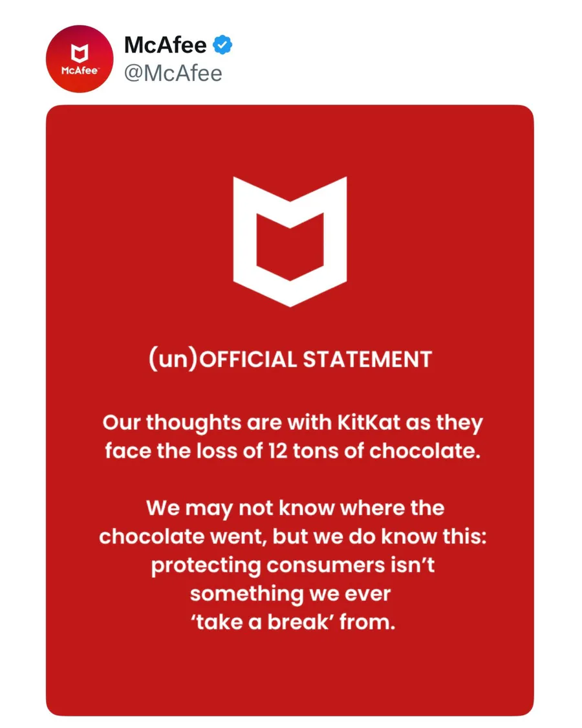
Task: Click the word "STATEMENT" in the heading
Action: 367,360
